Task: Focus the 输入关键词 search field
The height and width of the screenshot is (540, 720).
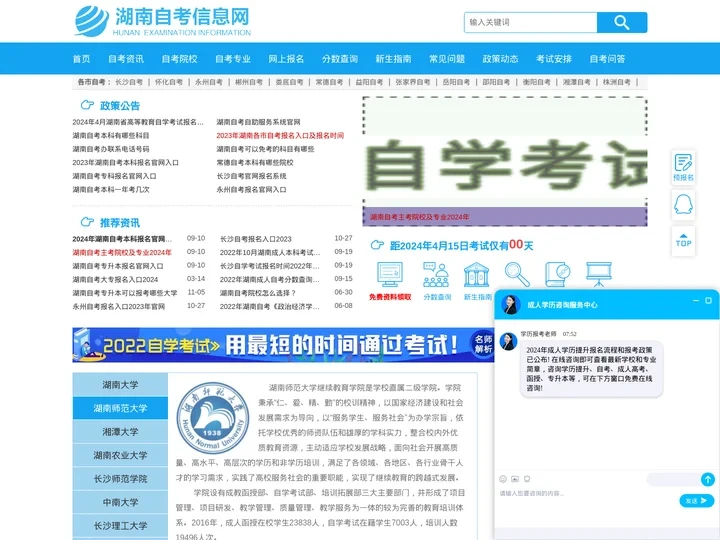Action: 531,22
